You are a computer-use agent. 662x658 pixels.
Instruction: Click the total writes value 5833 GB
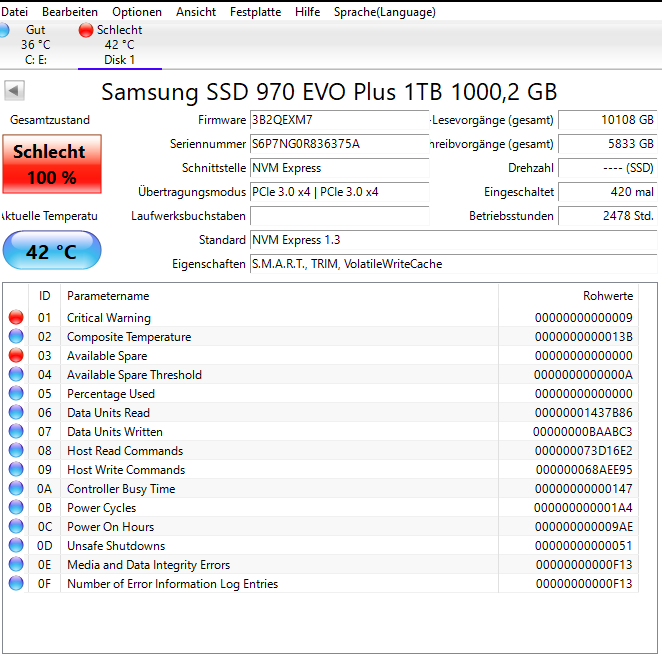click(x=608, y=144)
